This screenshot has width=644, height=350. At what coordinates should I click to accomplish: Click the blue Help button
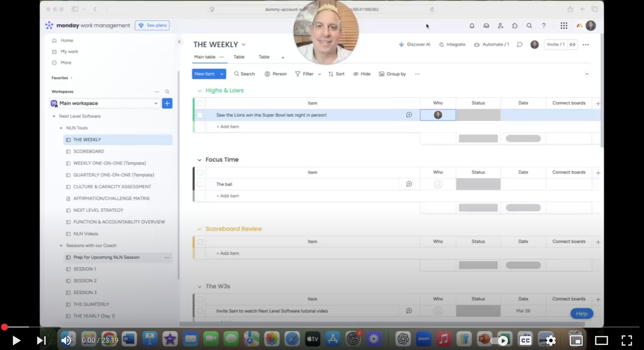[x=581, y=314]
